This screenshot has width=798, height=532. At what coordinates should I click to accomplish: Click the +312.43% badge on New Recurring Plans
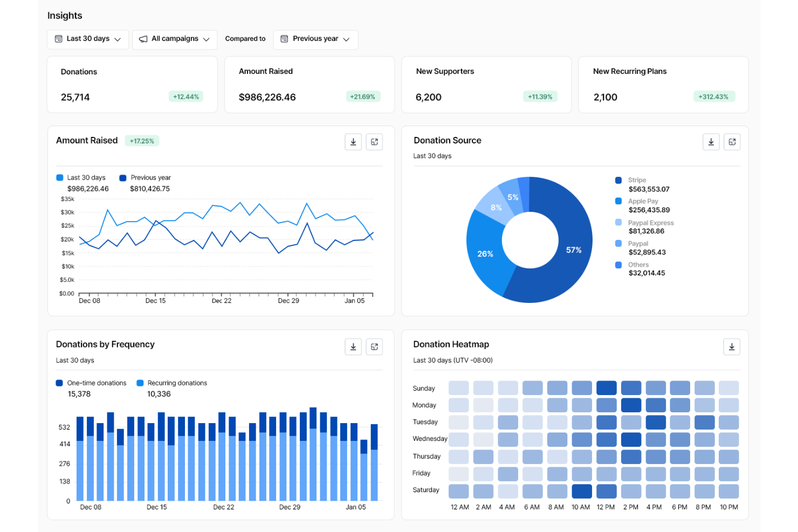(x=714, y=96)
